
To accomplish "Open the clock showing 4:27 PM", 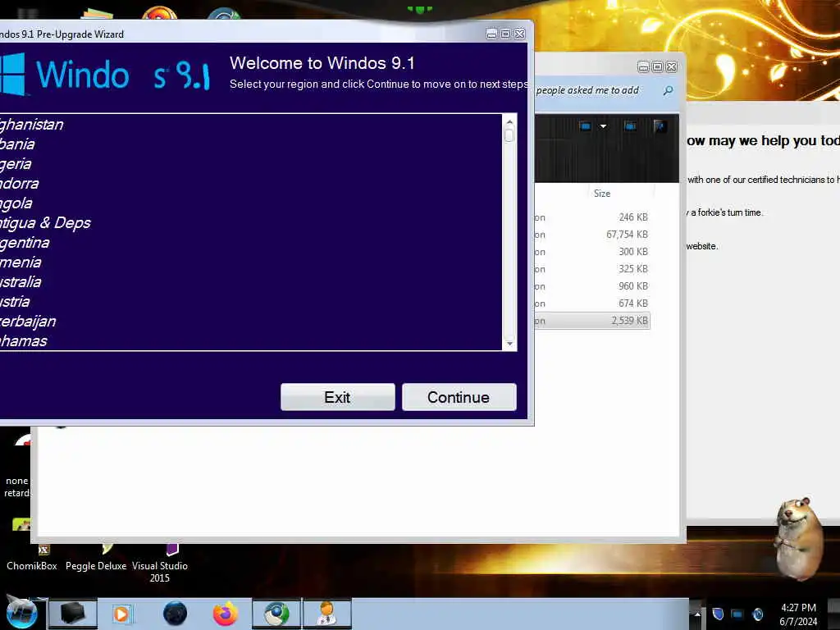I will click(x=798, y=614).
